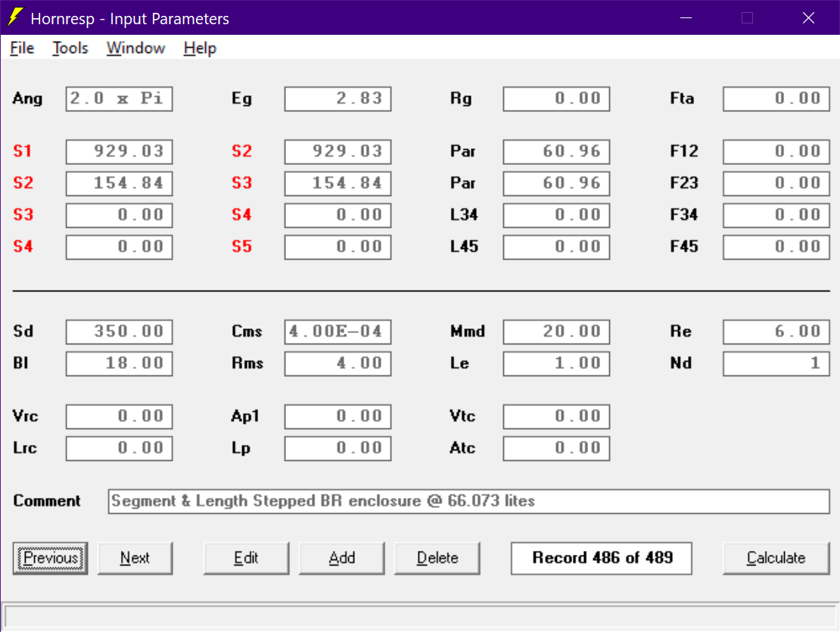Select the Re field showing 6.00
Screen dimensions: 840x632
(x=776, y=332)
